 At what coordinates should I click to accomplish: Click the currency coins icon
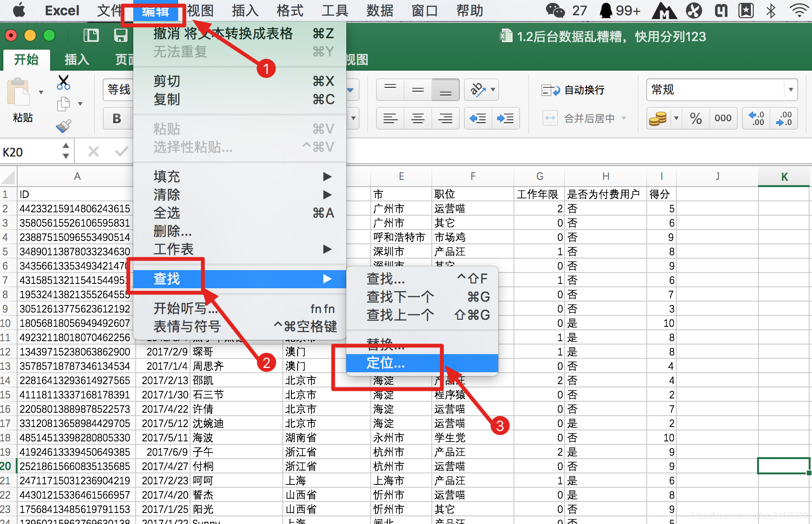(658, 118)
